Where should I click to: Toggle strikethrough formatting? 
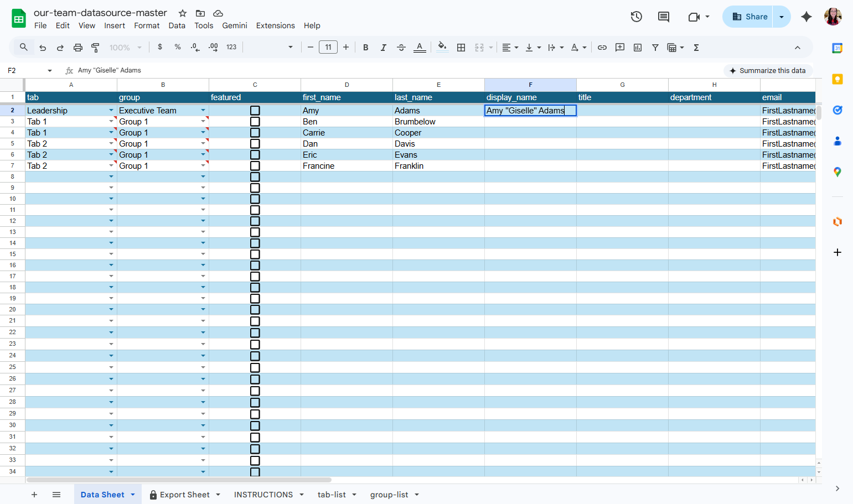pos(401,48)
